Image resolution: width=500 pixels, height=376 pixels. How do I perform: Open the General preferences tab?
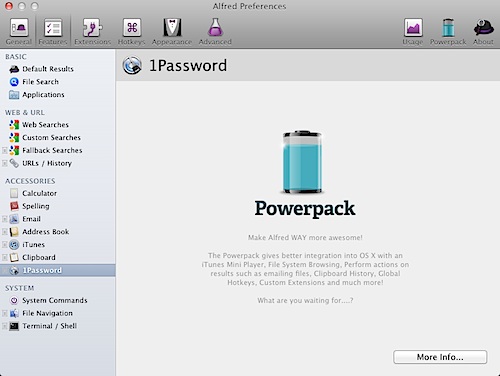click(x=19, y=32)
